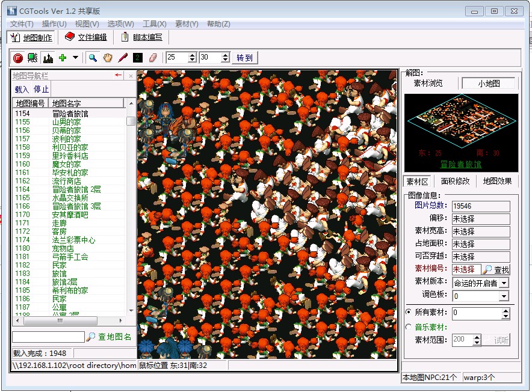Select the 所有素材 radio button
The height and width of the screenshot is (392, 532).
(x=409, y=311)
